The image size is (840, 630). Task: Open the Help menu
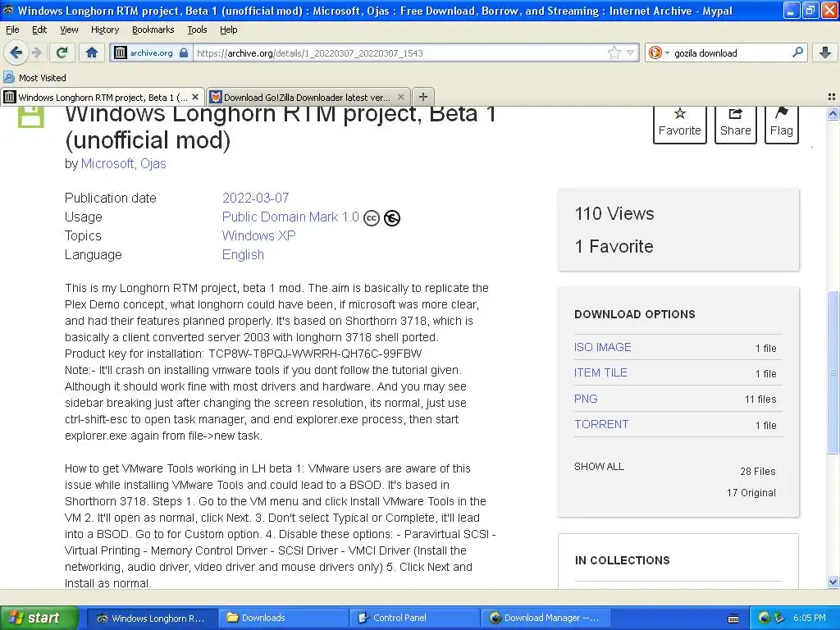click(229, 30)
